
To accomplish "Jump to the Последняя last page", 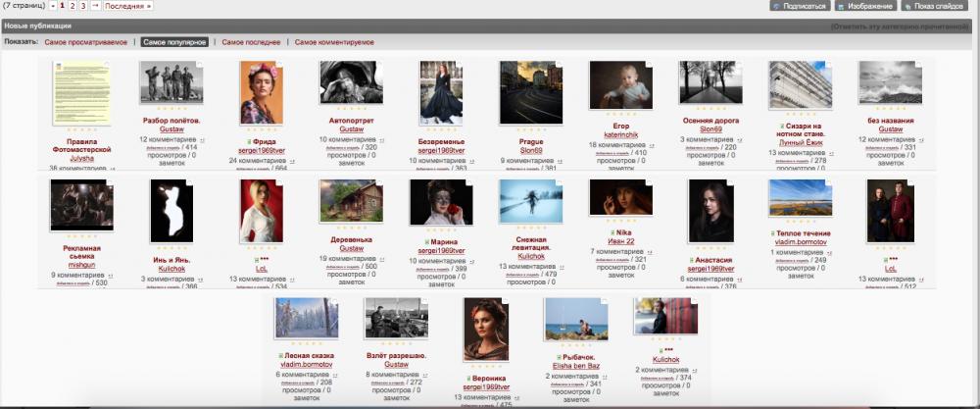I will coord(127,6).
